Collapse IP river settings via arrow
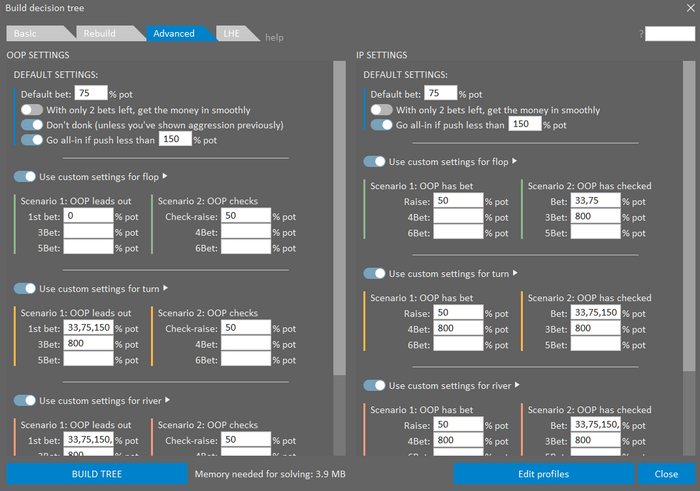Viewport: 700px width, 491px height. click(x=517, y=385)
